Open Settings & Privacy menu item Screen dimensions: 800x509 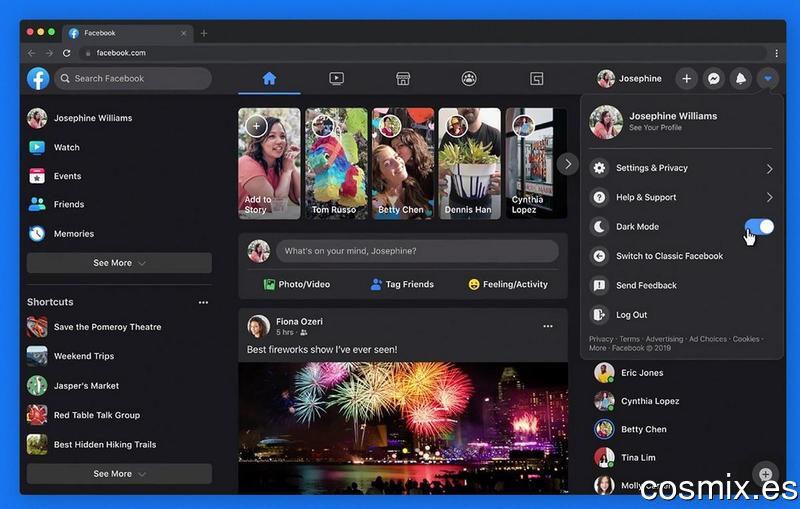(x=681, y=168)
